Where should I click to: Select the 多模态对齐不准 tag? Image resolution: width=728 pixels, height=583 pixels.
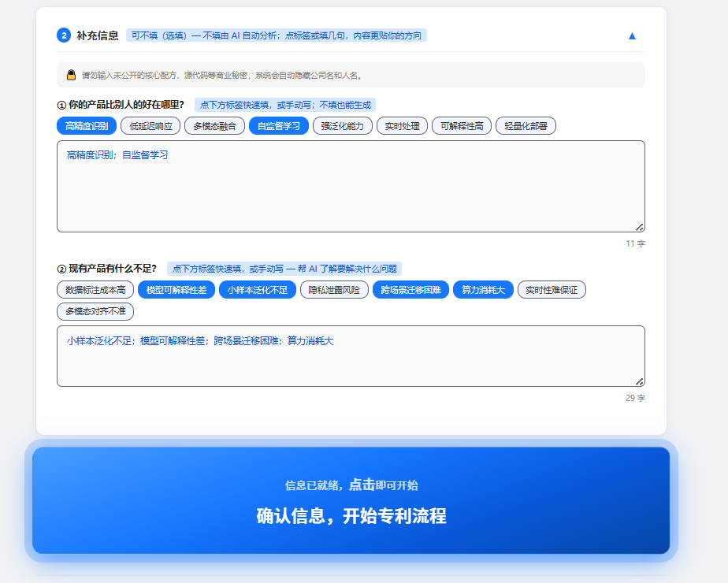[x=95, y=311]
